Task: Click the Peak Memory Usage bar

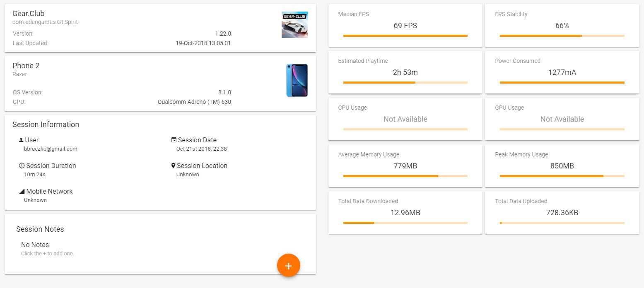Action: [562, 176]
